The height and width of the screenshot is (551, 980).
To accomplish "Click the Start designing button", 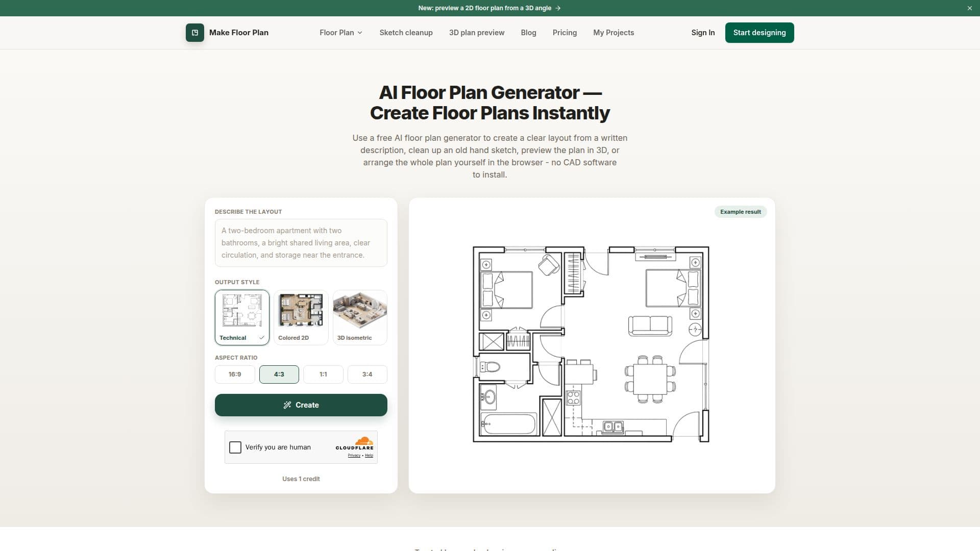I will (759, 33).
